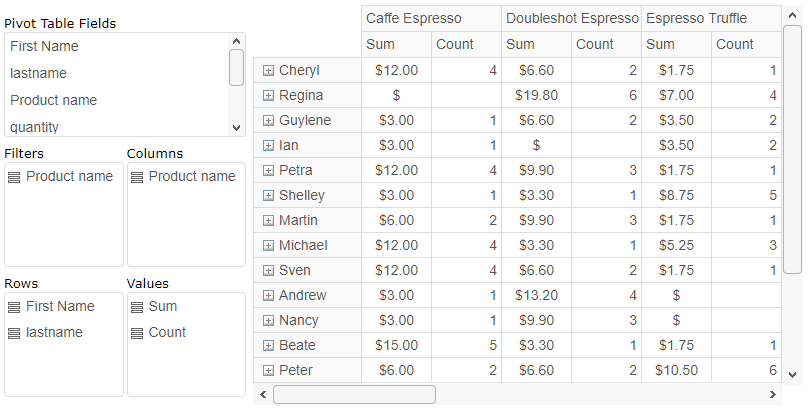Select the Doubleshot Espresso column header

point(571,18)
